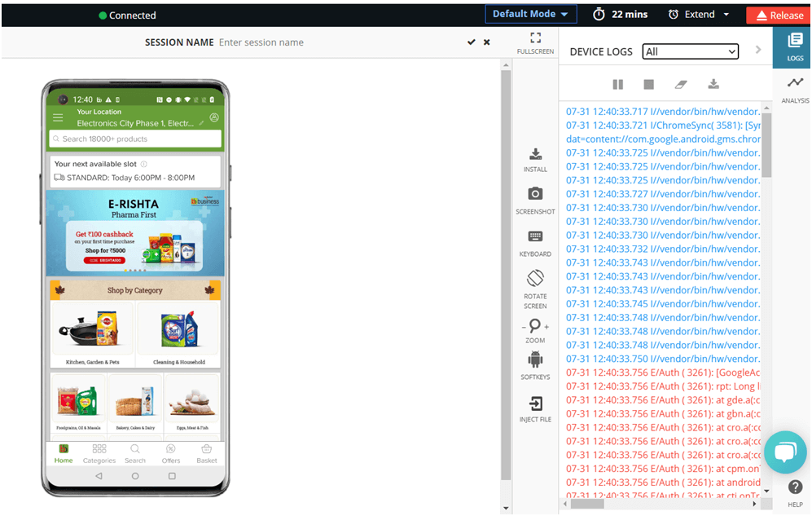The image size is (812, 516).
Task: Open Kitchen, Garden & Pets category
Action: (93, 335)
